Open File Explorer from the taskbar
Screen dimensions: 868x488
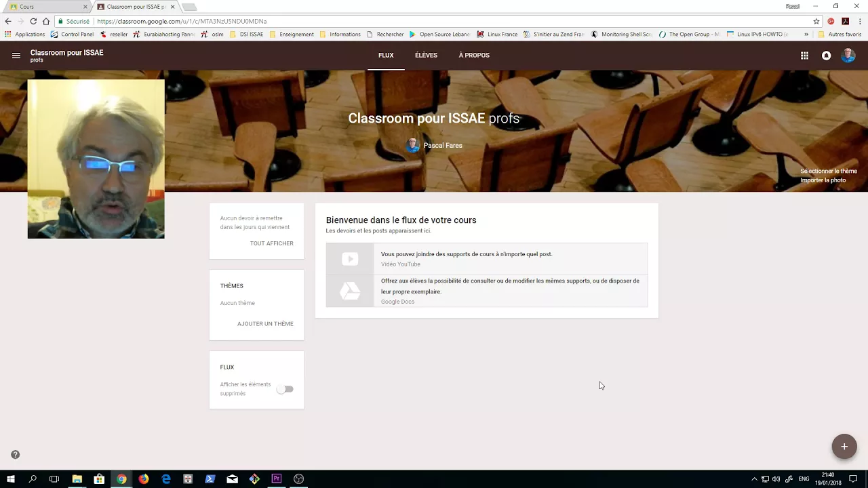click(77, 479)
